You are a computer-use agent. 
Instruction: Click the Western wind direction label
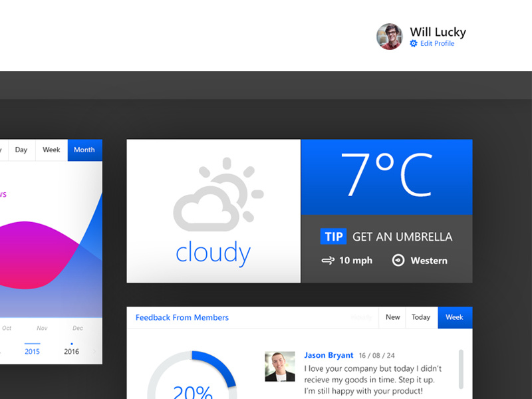(429, 261)
